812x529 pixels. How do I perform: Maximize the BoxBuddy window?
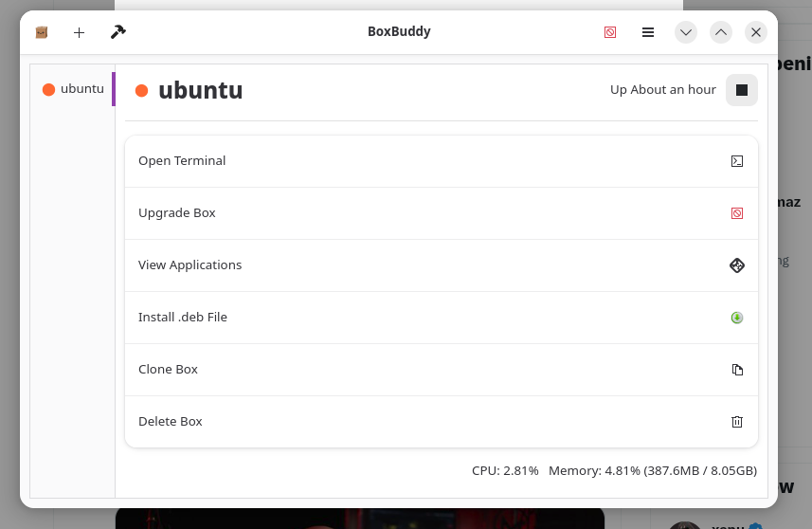coord(721,32)
